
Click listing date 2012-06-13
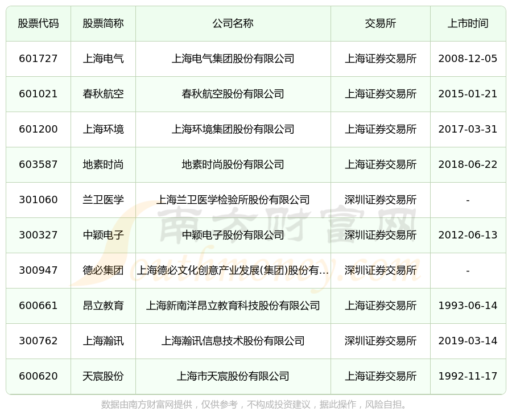tap(468, 235)
